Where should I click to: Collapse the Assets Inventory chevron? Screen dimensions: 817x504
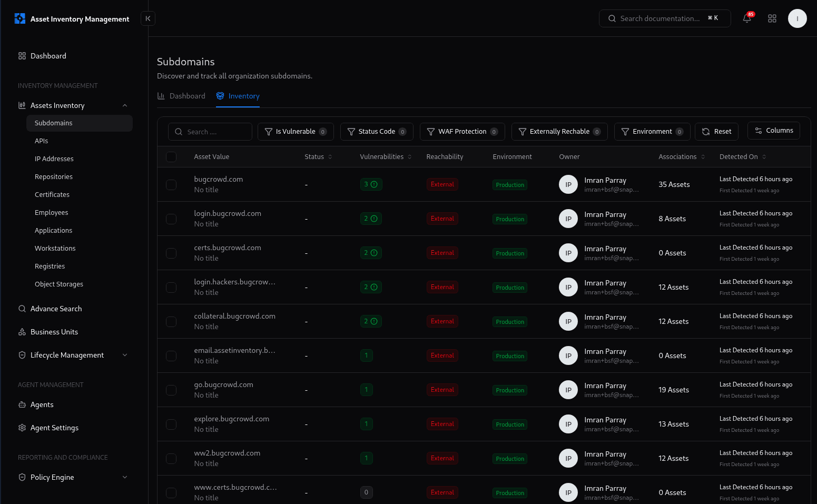pos(125,105)
